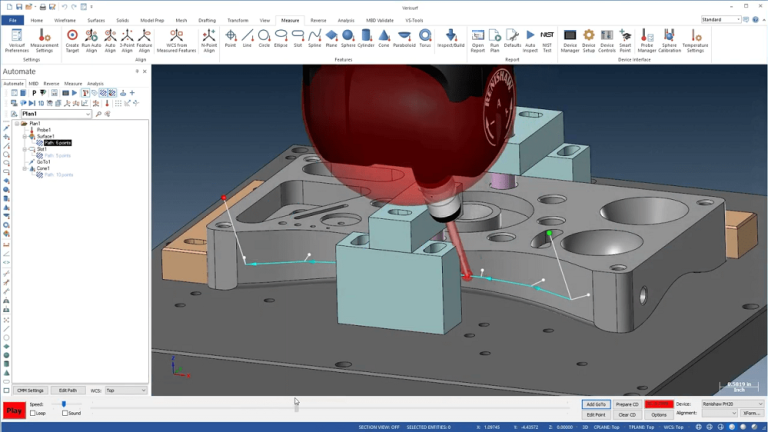This screenshot has width=768, height=432.
Task: Open the Model Prep ribbon tab
Action: click(x=152, y=21)
